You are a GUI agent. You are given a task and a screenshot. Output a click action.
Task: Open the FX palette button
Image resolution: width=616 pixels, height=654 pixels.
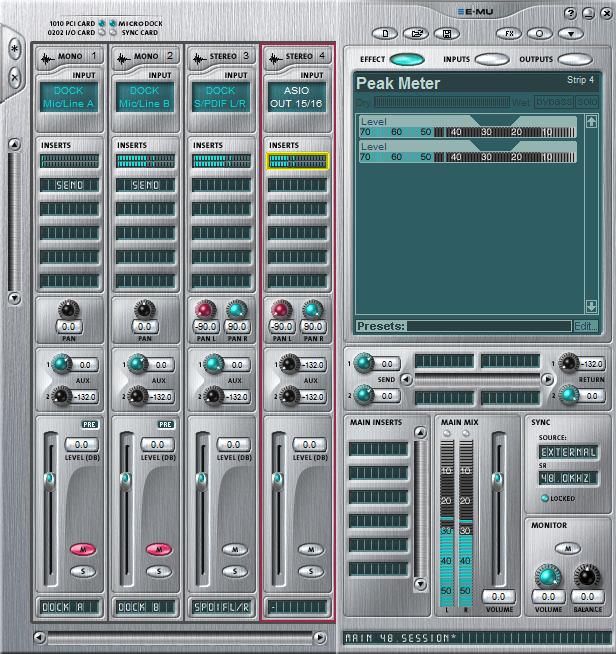pyautogui.click(x=509, y=34)
